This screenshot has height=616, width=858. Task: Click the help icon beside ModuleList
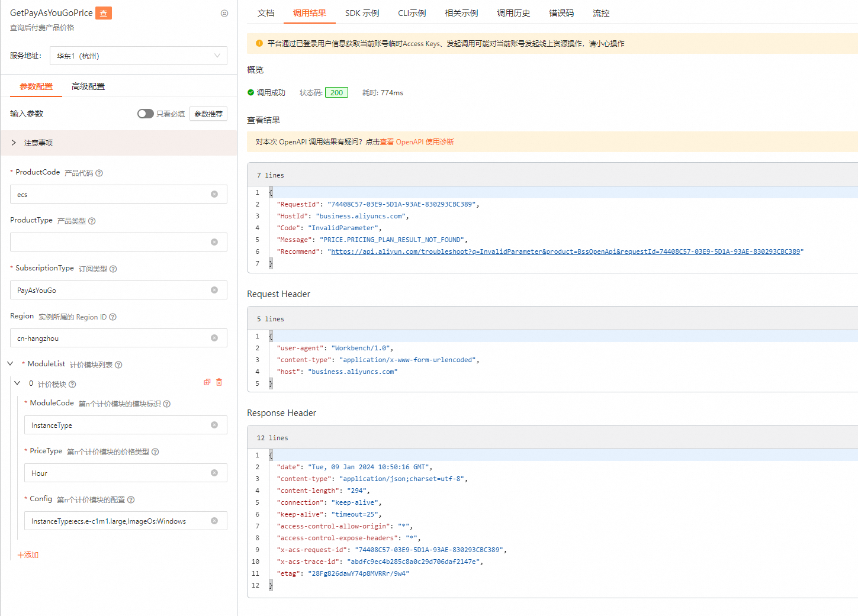118,365
